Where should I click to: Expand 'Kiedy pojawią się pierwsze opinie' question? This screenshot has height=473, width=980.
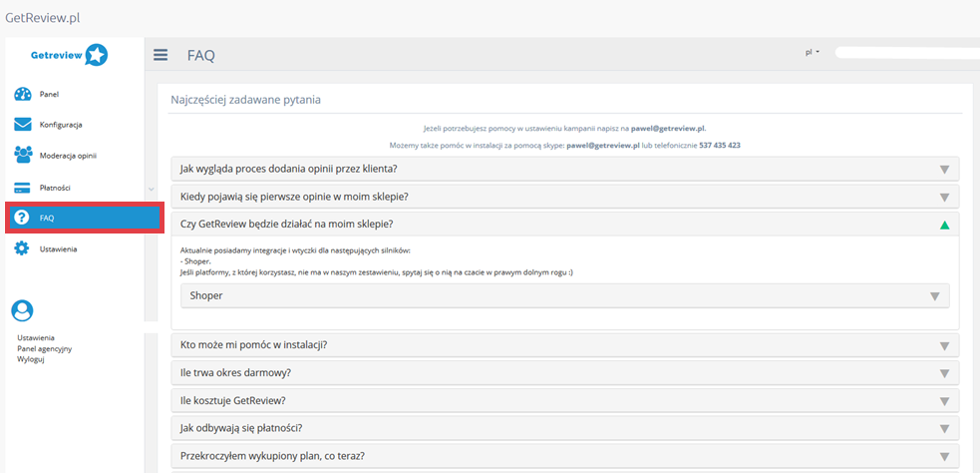(565, 197)
